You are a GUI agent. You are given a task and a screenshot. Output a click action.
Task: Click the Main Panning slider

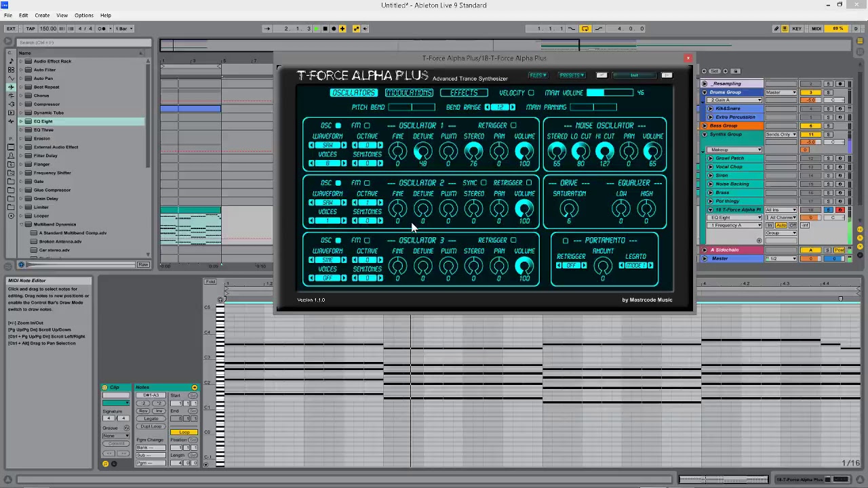(x=593, y=107)
